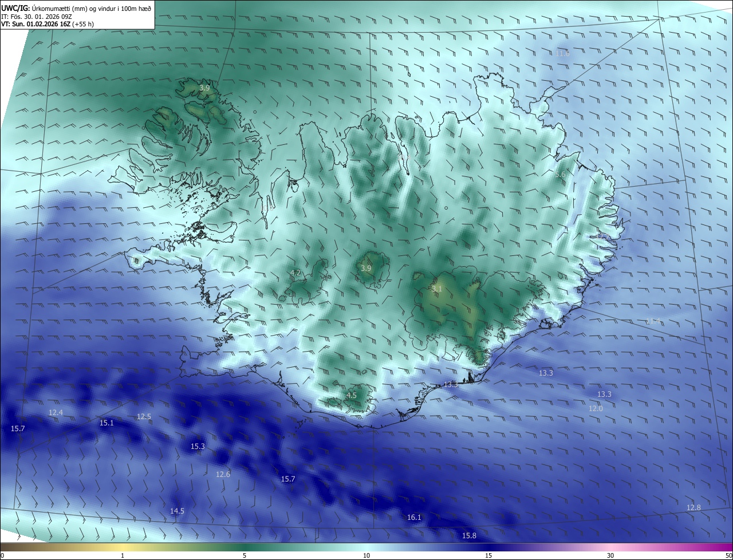Select the 1 tick on the color scale

pyautogui.click(x=123, y=556)
